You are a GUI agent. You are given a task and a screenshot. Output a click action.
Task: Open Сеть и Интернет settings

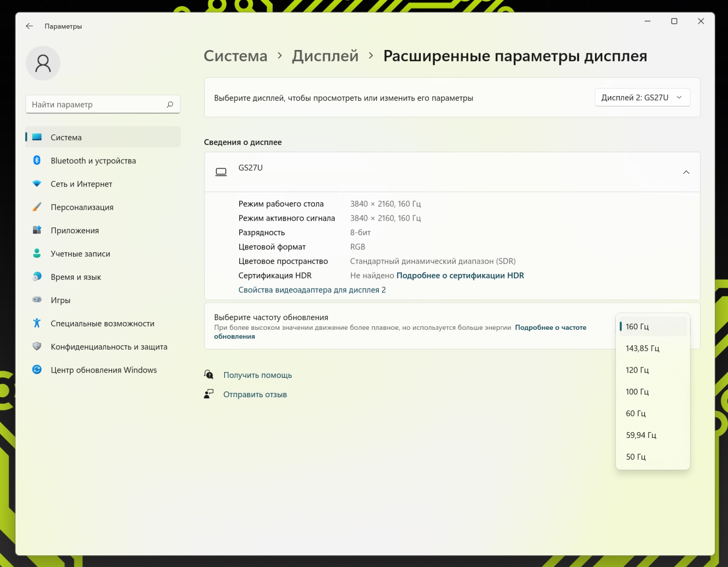click(x=81, y=184)
